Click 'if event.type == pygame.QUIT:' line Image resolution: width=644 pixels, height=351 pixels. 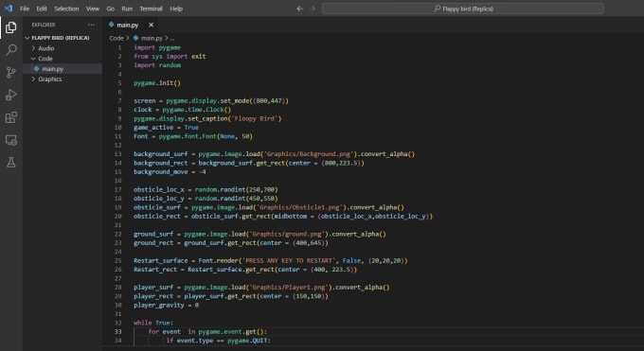pos(218,341)
